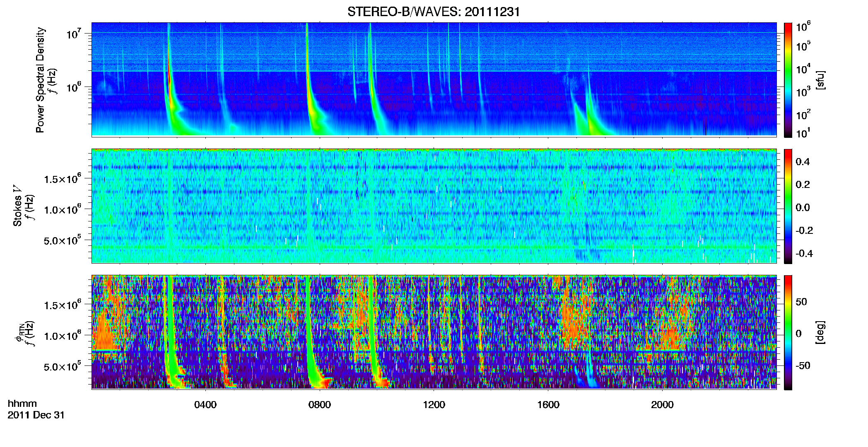Click the Power Spectral Density axis label
The width and height of the screenshot is (868, 447).
[40, 80]
